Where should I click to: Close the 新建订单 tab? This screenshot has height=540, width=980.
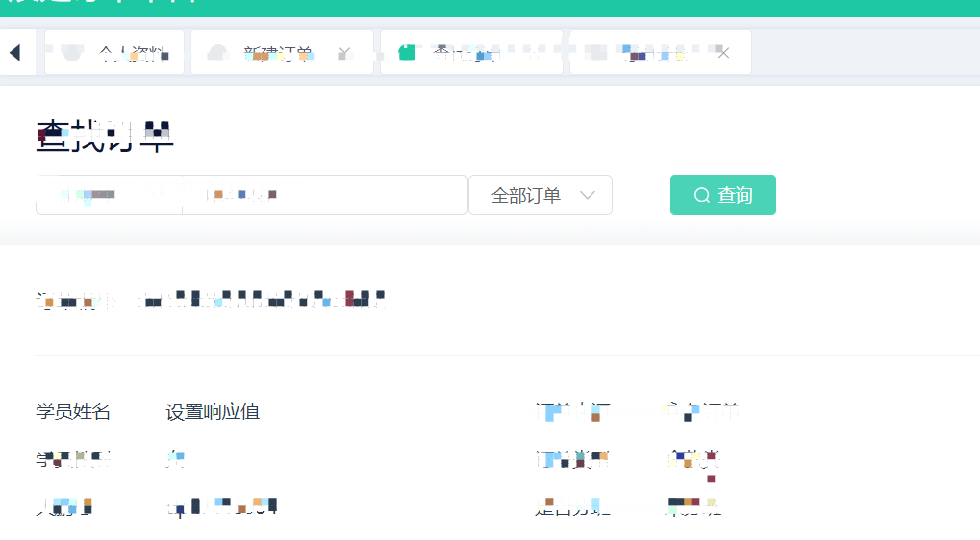click(x=344, y=54)
